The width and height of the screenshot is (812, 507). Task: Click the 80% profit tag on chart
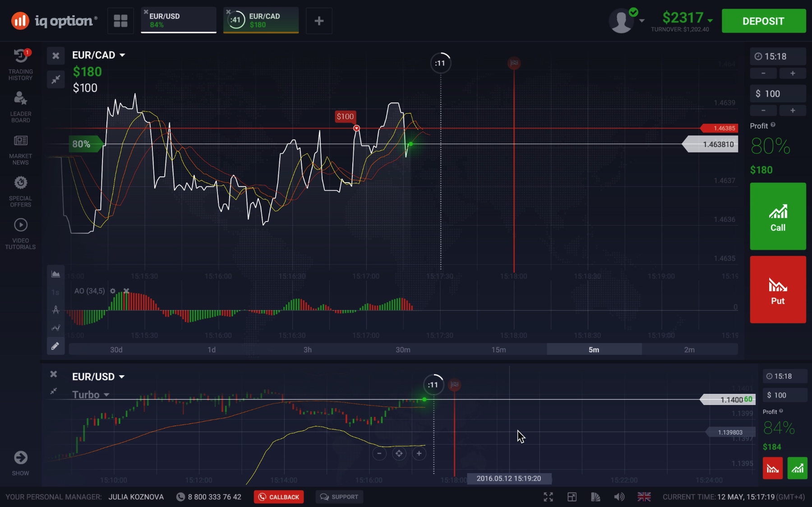[85, 144]
